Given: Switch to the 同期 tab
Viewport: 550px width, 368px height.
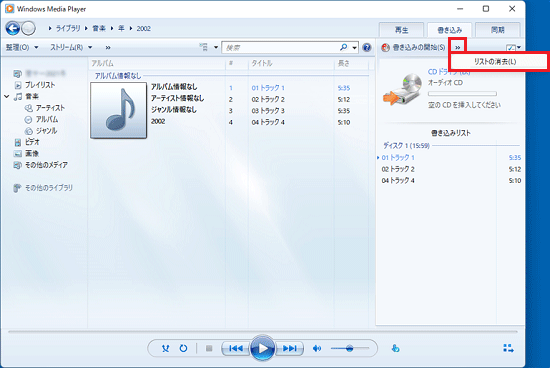Looking at the screenshot, I should tap(497, 30).
